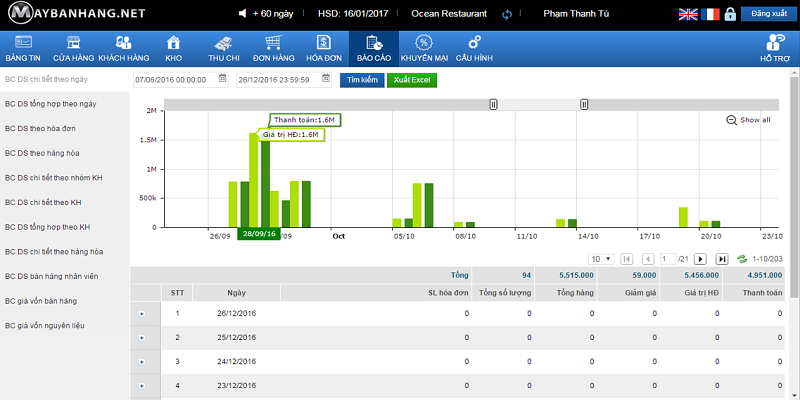Go to the first page
The height and width of the screenshot is (400, 800).
(x=627, y=259)
